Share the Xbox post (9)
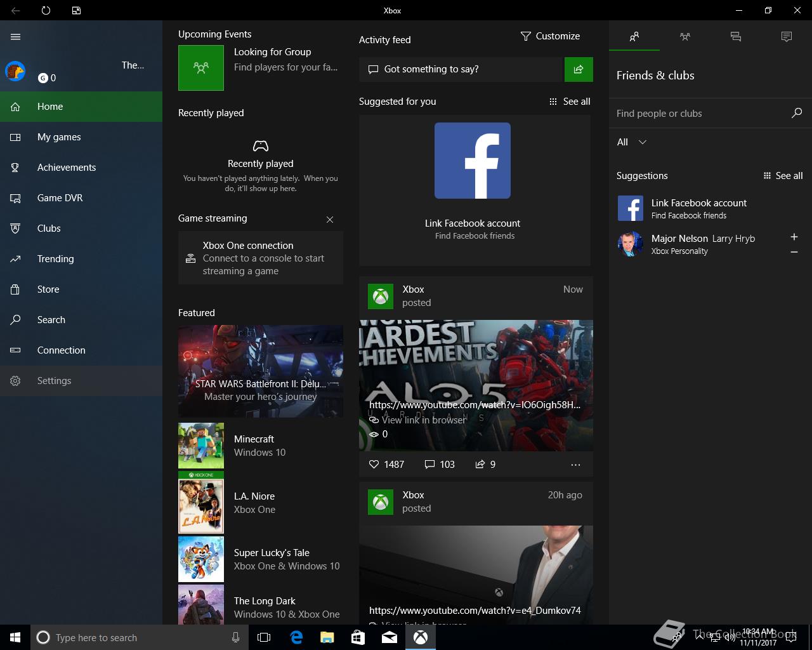Image resolution: width=812 pixels, height=650 pixels. click(x=485, y=465)
